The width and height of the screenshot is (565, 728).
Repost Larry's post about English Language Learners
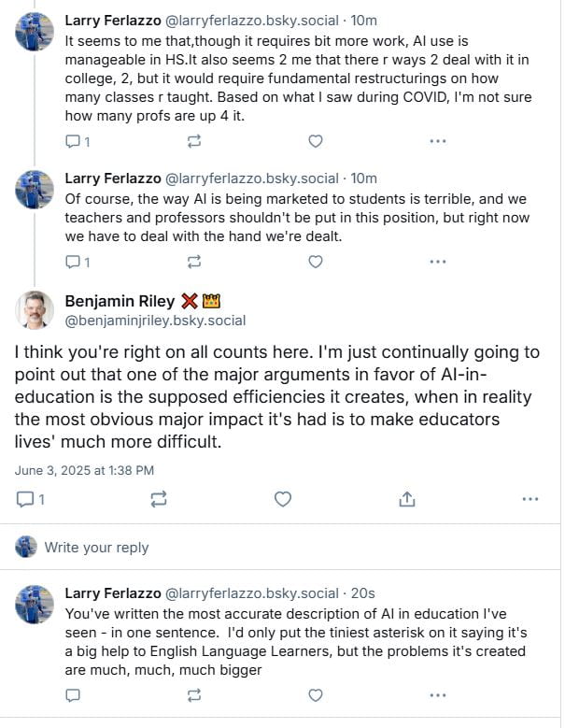point(194,694)
